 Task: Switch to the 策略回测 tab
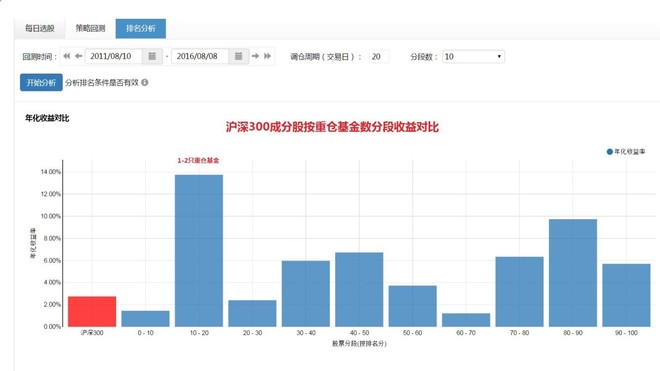90,29
